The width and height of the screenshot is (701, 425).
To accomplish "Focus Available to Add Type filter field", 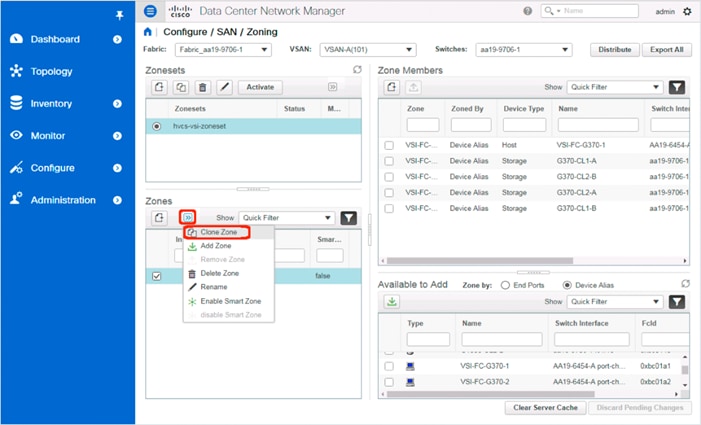I will point(428,339).
